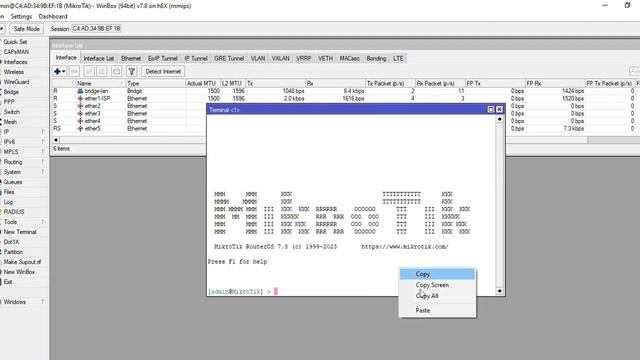The width and height of the screenshot is (640, 360).
Task: Restore the WinBox window via title bar
Action: (x=627, y=5)
